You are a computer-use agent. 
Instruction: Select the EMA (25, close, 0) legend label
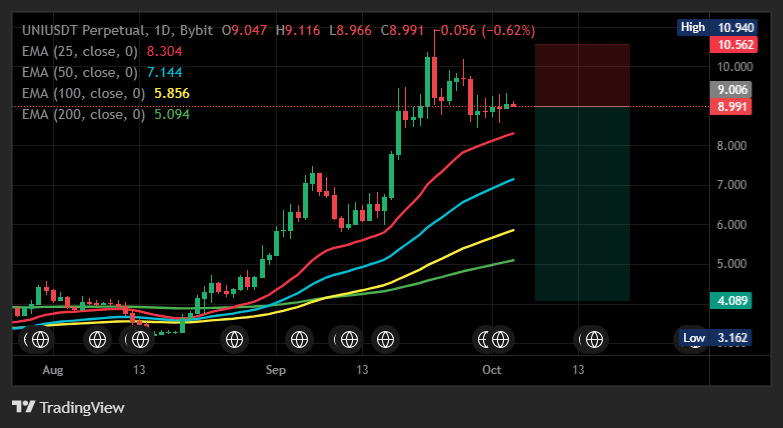(x=80, y=51)
